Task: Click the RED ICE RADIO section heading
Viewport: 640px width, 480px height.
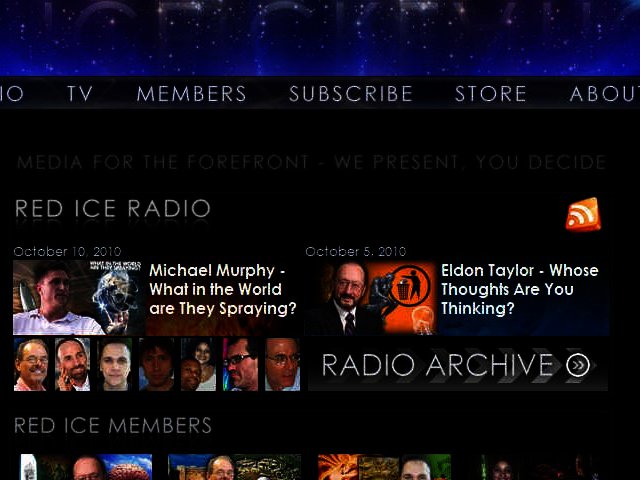Action: 112,209
